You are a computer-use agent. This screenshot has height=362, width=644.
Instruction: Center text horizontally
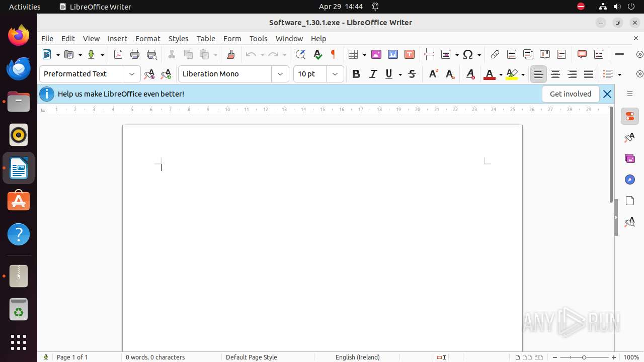[555, 74]
